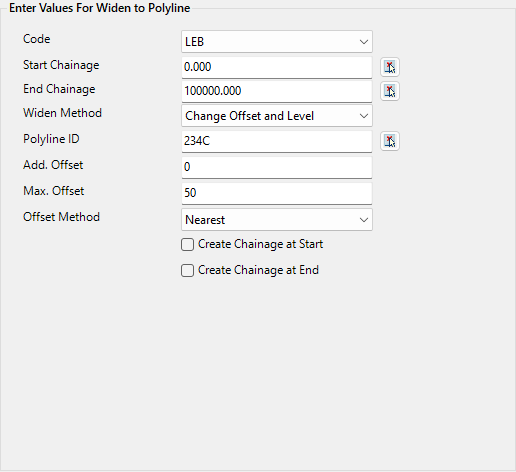Click the Create Chainage at Start label
Image resolution: width=516 pixels, height=472 pixels.
tap(260, 244)
